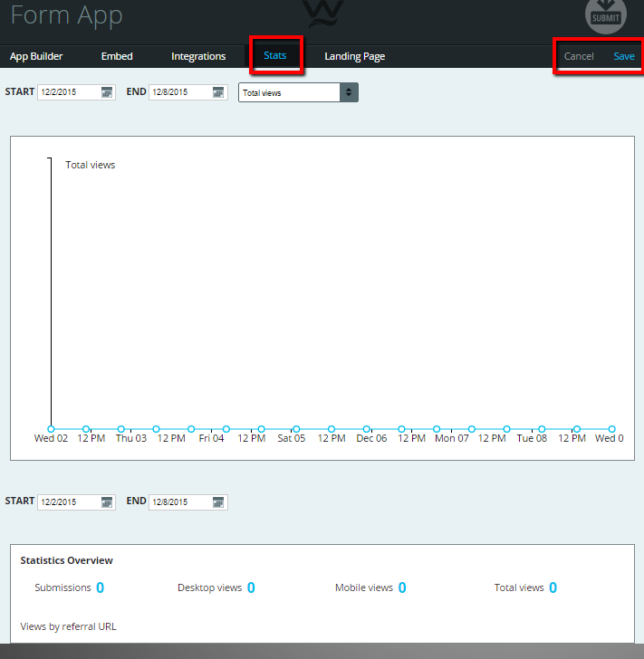Click the Desktop views count value
This screenshot has width=644, height=659.
[x=251, y=587]
